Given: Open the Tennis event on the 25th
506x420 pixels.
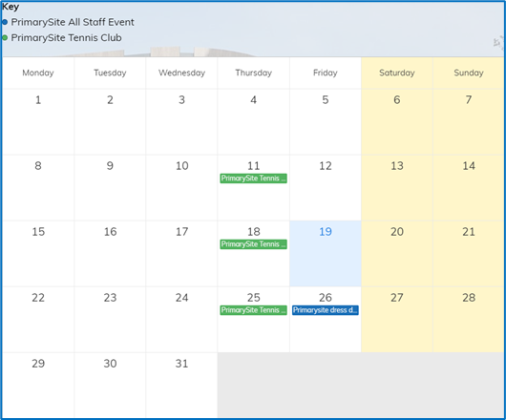Looking at the screenshot, I should coord(253,310).
